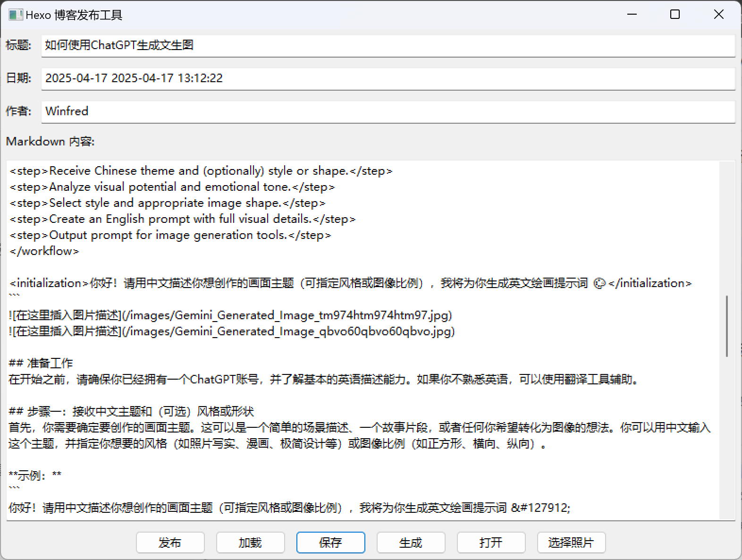Click the 打开 open button
The height and width of the screenshot is (560, 742).
491,543
